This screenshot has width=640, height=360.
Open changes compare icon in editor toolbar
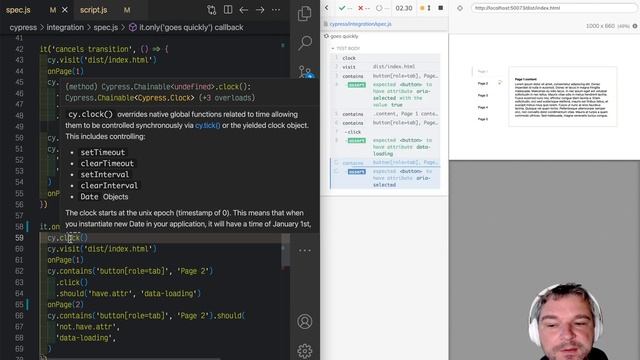[x=211, y=10]
